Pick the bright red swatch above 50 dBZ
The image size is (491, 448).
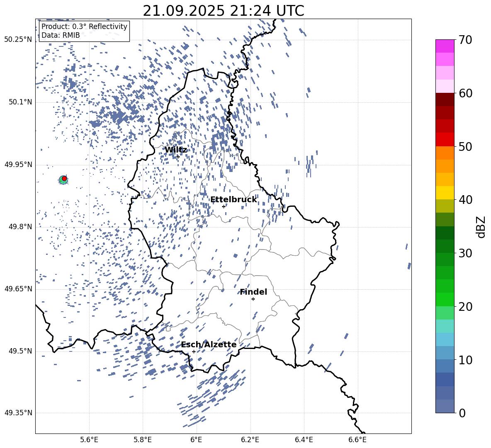coord(445,139)
